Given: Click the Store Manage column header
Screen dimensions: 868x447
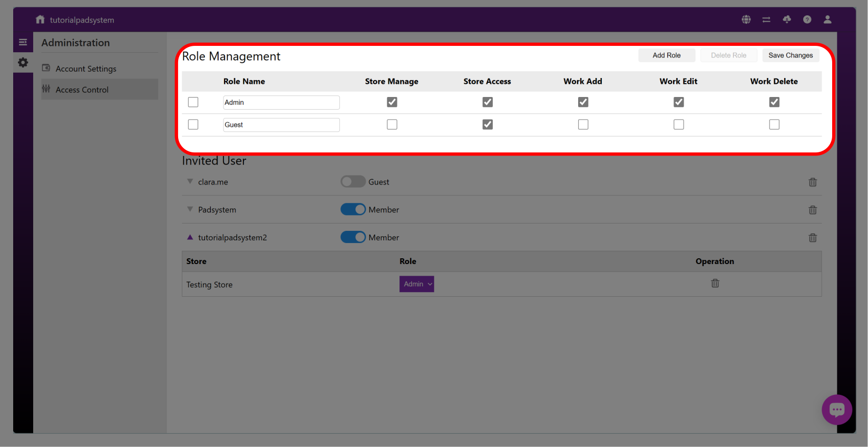Looking at the screenshot, I should pos(392,81).
